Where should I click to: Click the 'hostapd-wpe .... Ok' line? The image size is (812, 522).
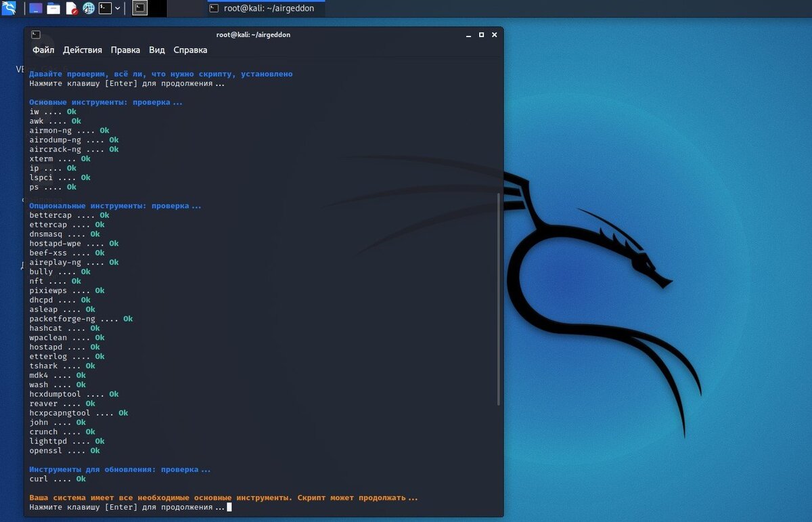[74, 244]
